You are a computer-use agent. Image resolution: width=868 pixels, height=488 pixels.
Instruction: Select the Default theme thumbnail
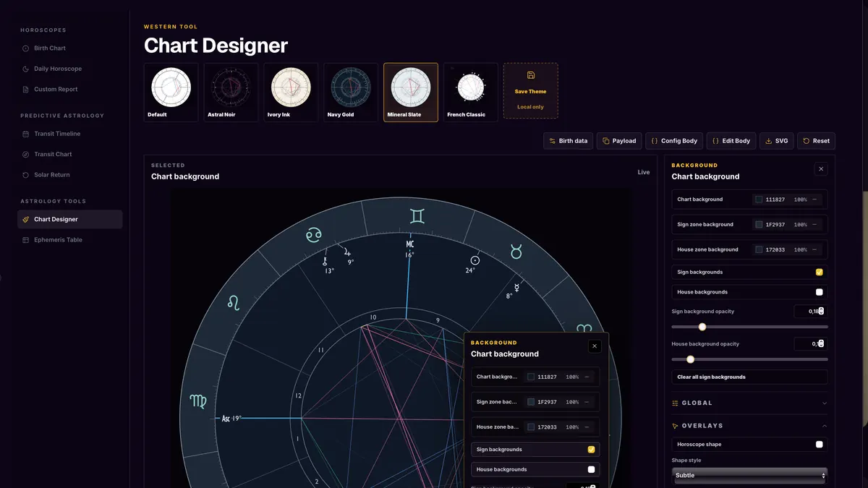[171, 93]
